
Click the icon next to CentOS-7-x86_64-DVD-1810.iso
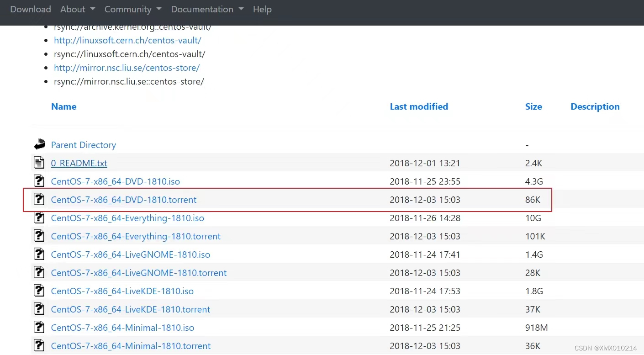click(x=39, y=181)
